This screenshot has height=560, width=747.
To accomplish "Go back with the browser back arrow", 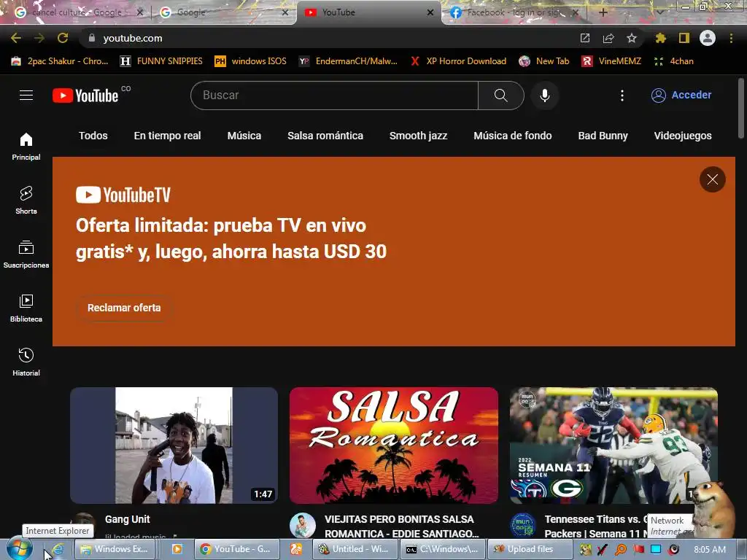I will pos(16,38).
